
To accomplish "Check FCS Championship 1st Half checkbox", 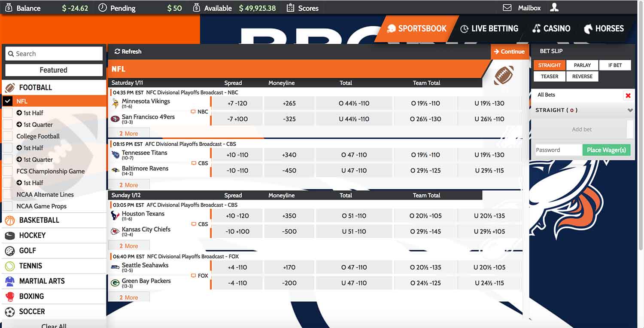I will pos(8,183).
